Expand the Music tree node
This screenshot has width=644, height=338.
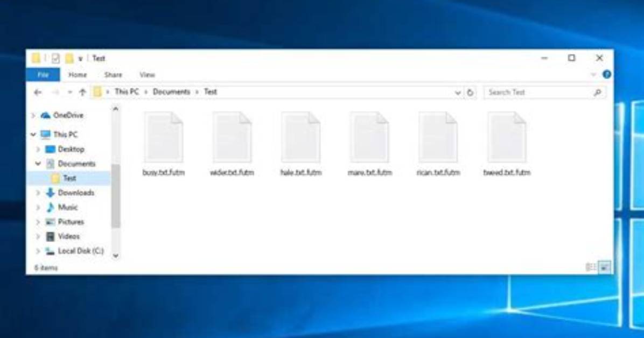coord(38,207)
